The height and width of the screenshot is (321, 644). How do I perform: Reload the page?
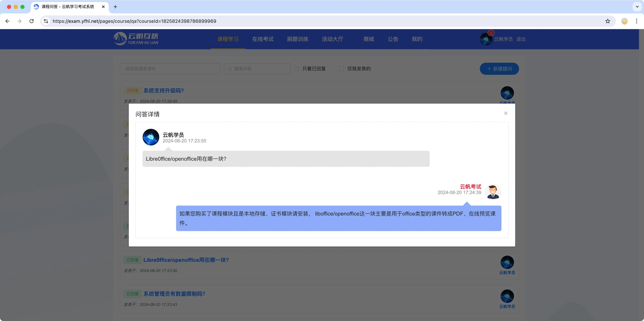tap(32, 21)
